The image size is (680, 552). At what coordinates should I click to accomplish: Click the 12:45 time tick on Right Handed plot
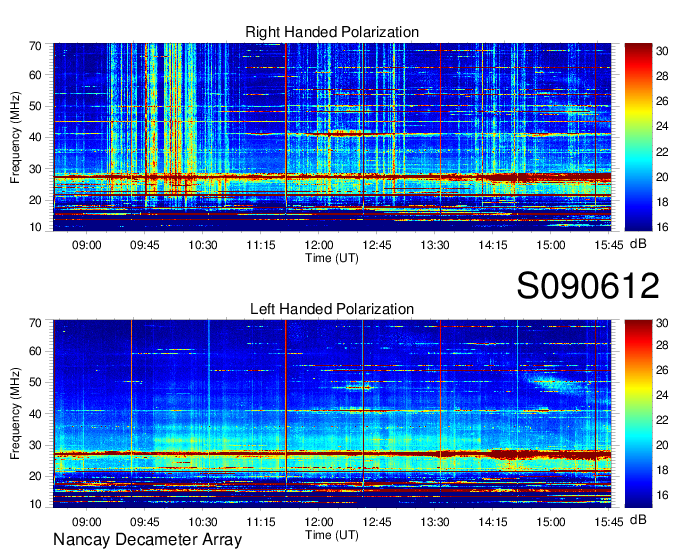pos(377,245)
